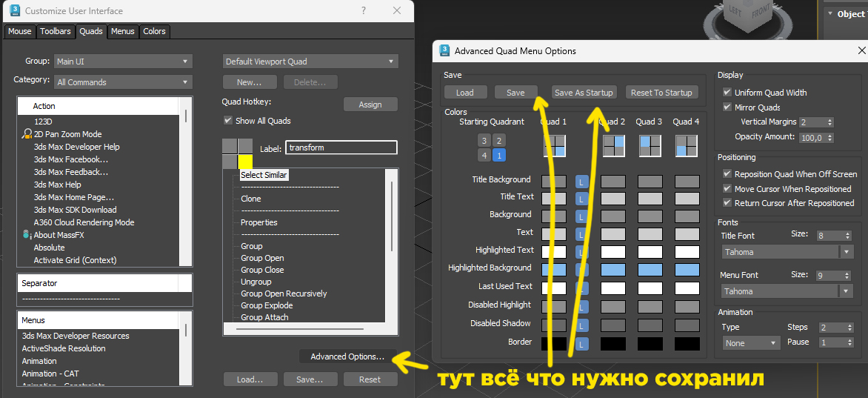The width and height of the screenshot is (868, 398).
Task: Click the 2D Pan Zoom Mode icon
Action: click(x=27, y=134)
